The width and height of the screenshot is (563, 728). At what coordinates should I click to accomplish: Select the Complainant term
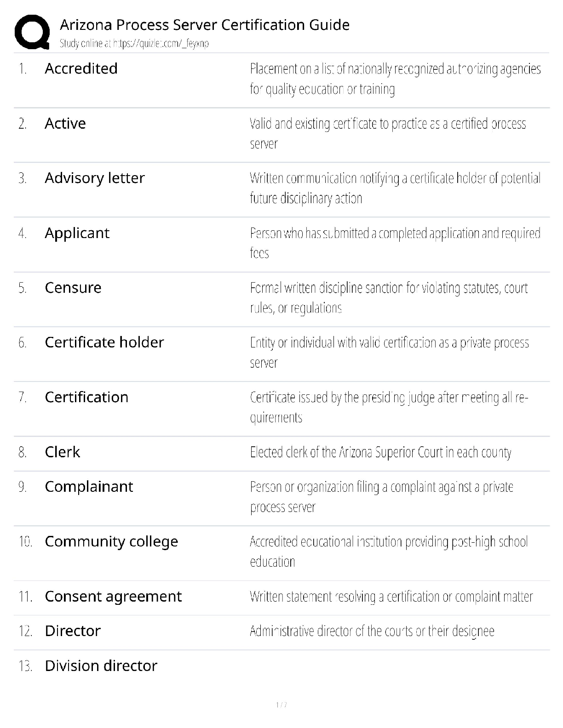point(89,487)
